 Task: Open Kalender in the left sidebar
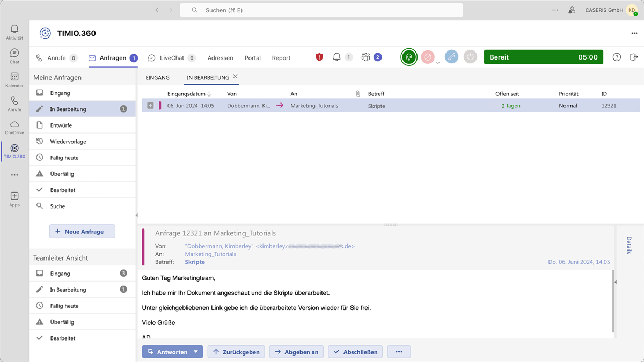(14, 80)
